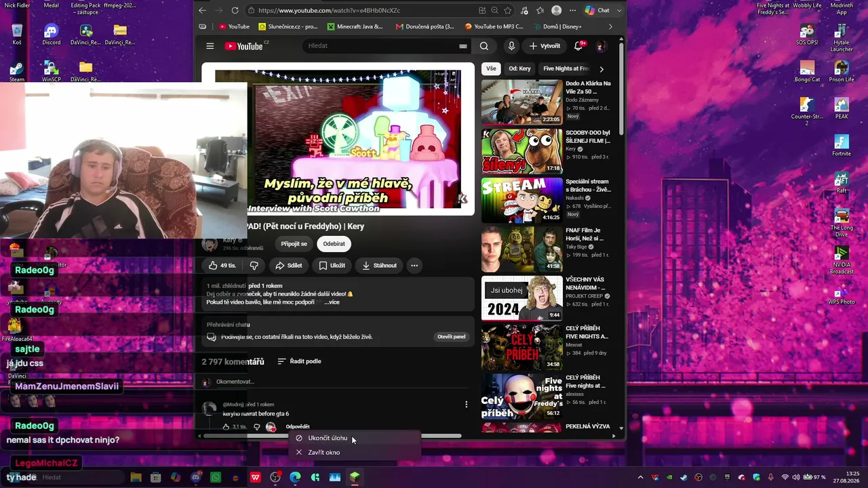Open Domů | Disney+ bookmark
Screen dimensions: 868x488
pyautogui.click(x=557, y=26)
